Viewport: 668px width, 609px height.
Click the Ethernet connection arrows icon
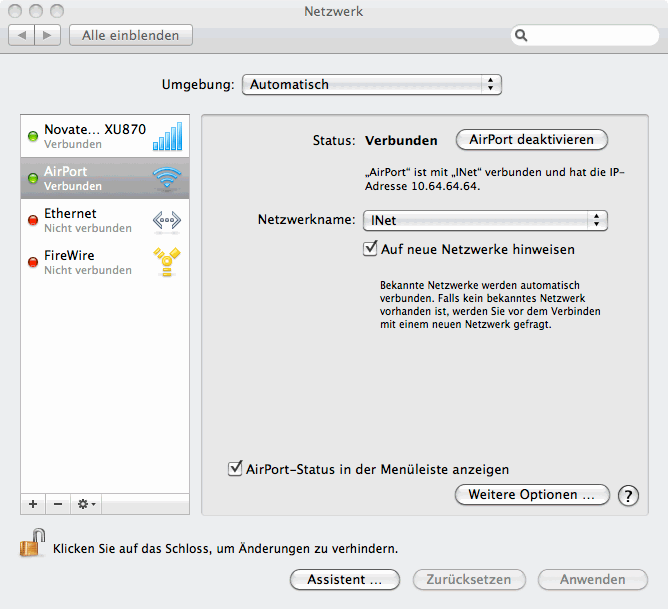(166, 220)
